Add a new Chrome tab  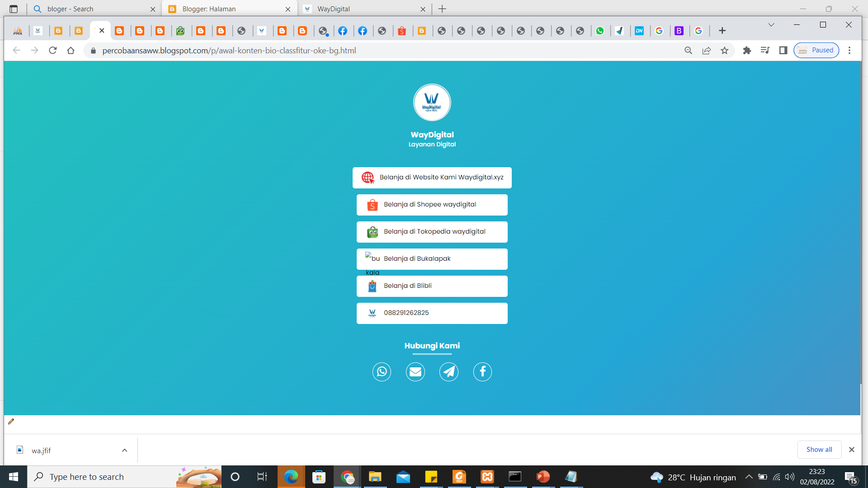[722, 31]
